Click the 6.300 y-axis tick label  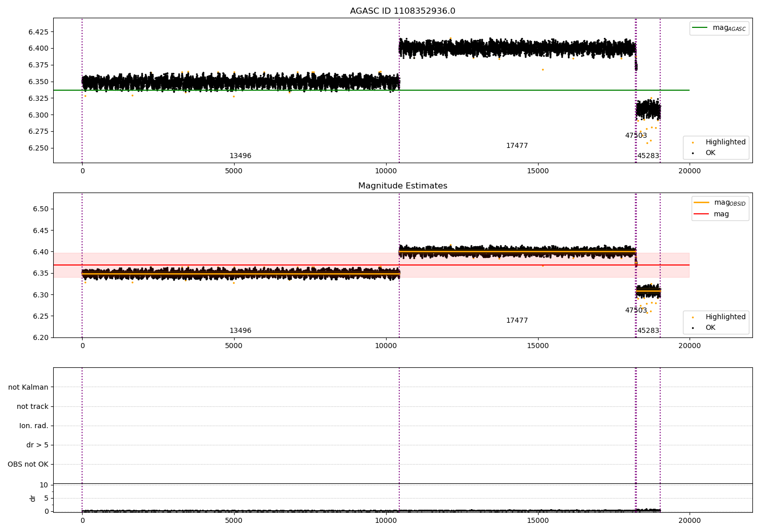39,115
